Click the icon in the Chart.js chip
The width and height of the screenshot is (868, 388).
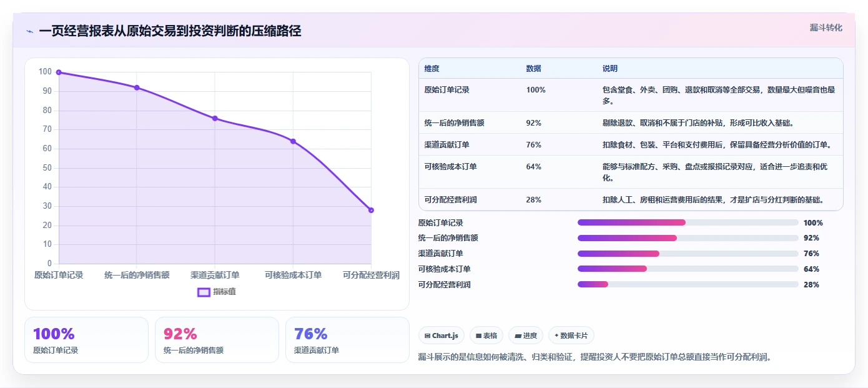(427, 336)
